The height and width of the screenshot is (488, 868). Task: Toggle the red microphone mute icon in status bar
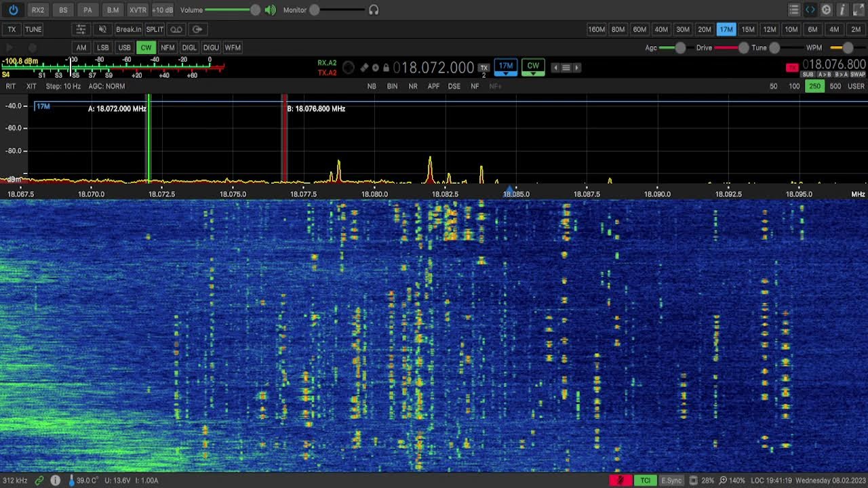[620, 481]
